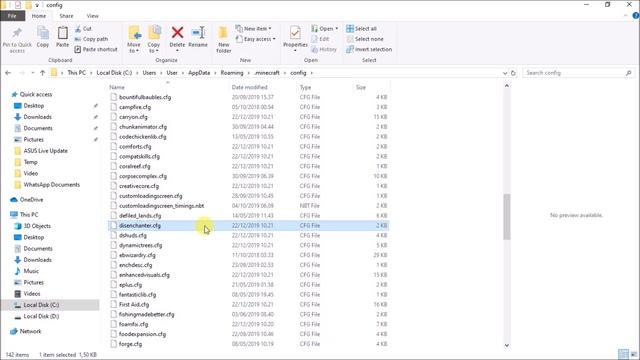Image resolution: width=640 pixels, height=360 pixels.
Task: Click Copy path in ribbon
Action: point(91,39)
